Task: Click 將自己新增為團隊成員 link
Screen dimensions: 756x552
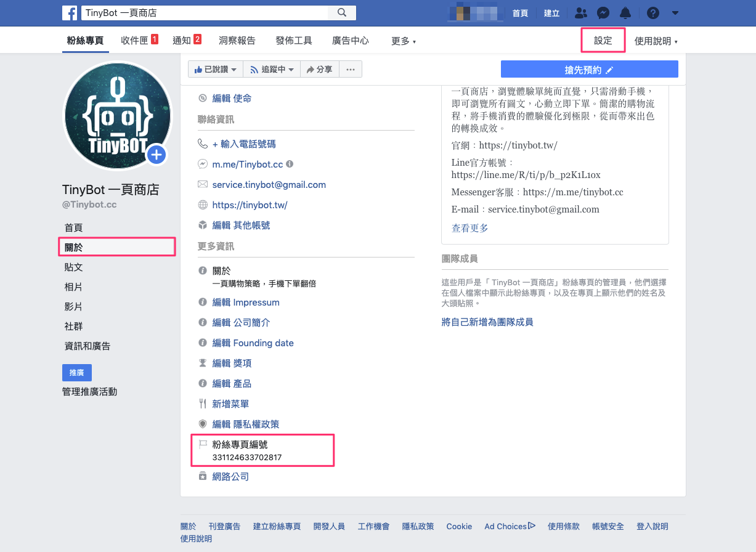Action: pos(487,322)
